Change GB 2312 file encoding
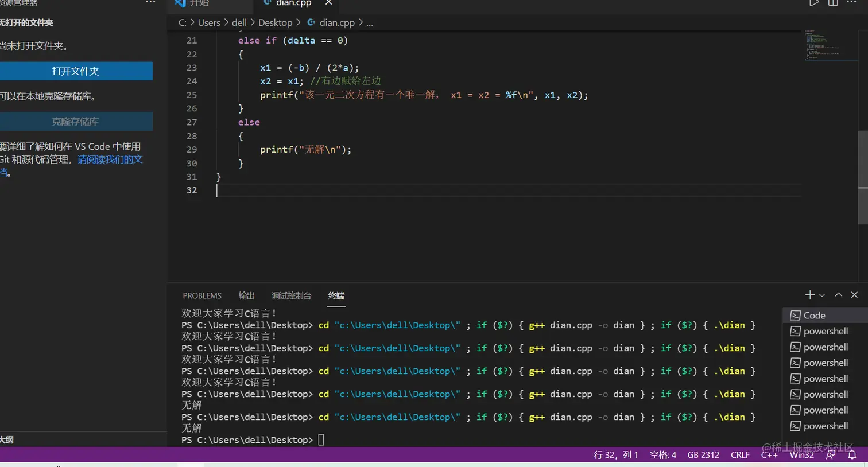Screen dimensions: 868x467 pos(703,455)
